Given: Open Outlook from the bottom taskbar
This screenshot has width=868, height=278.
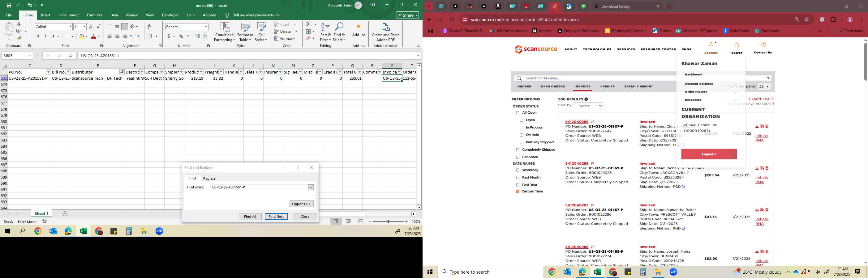Looking at the screenshot, I should [x=567, y=272].
